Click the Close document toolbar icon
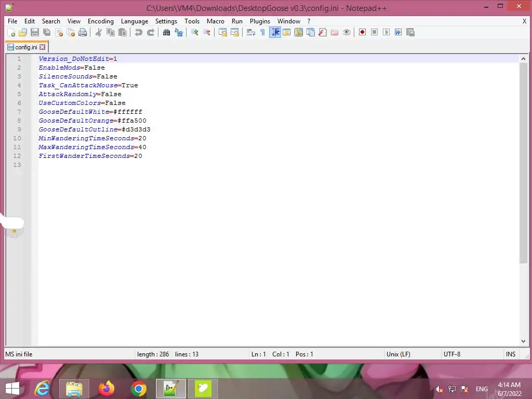Viewport: 532px width, 399px height. 59,32
